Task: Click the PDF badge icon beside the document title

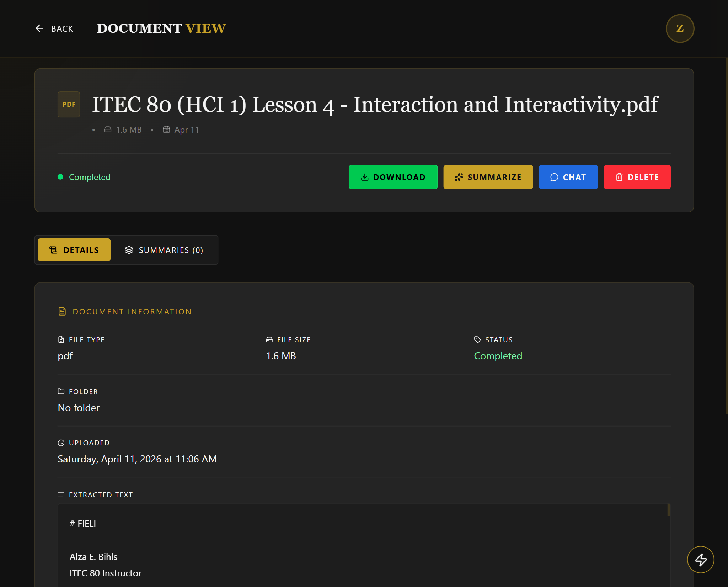Action: coord(69,104)
